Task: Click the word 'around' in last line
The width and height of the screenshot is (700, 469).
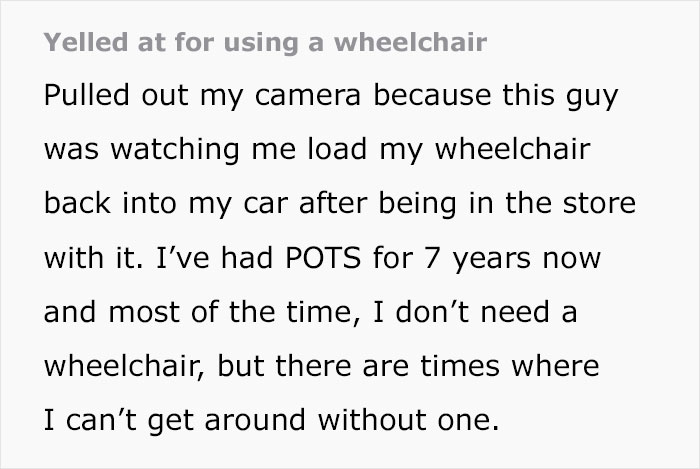Action: 255,420
